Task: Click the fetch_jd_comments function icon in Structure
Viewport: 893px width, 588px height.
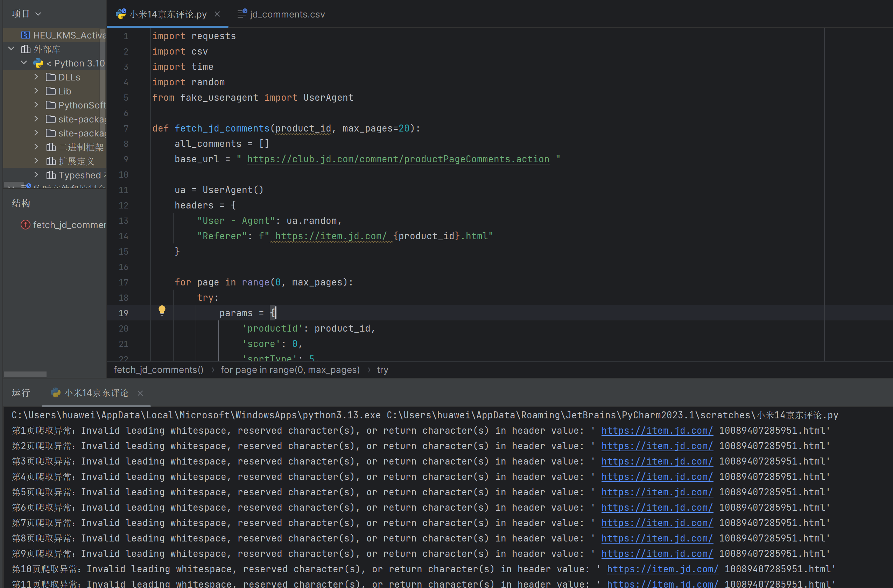Action: tap(25, 225)
